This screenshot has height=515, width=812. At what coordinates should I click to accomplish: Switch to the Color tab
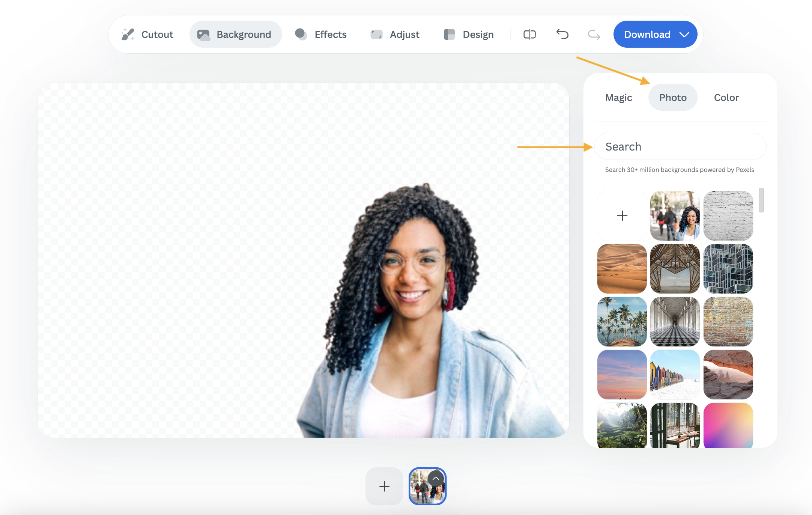coord(726,98)
